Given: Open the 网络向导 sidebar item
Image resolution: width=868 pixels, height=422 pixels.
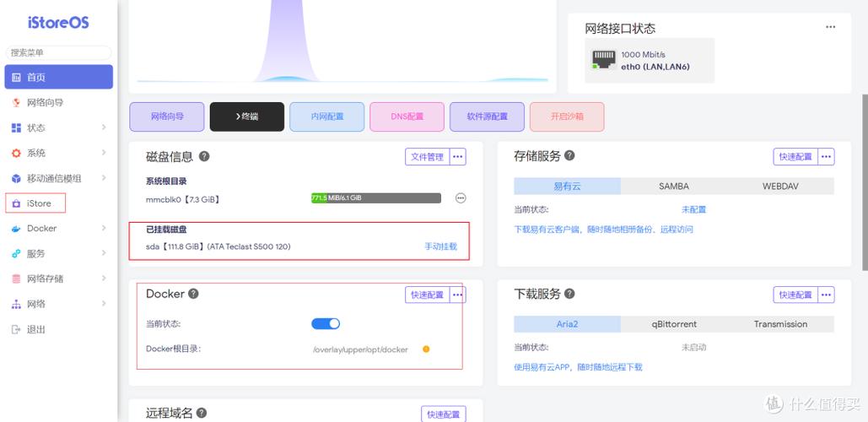Looking at the screenshot, I should [x=59, y=102].
